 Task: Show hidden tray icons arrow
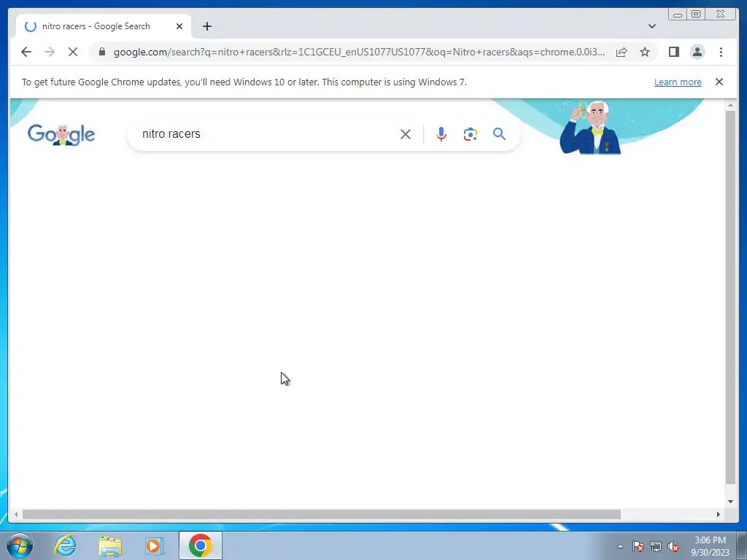pos(620,546)
